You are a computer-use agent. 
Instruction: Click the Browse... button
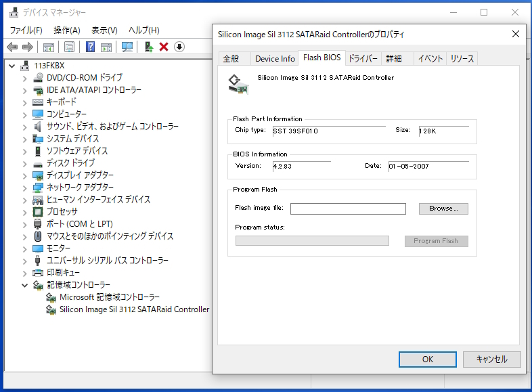(443, 209)
